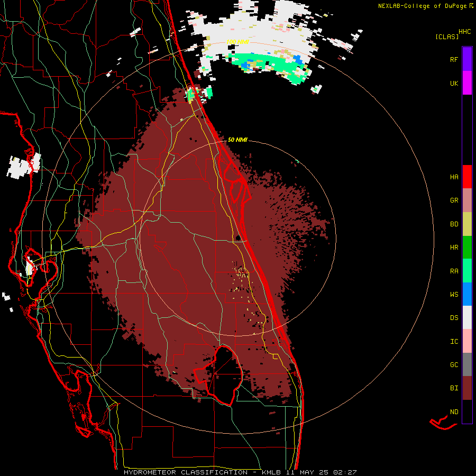Screen dimensions: 476x476
Task: Click the ND label in the legend
Action: pos(454,412)
